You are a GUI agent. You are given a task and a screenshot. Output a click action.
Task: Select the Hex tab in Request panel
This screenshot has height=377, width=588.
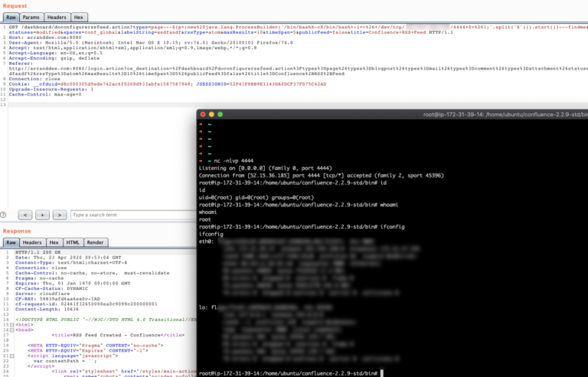79,16
